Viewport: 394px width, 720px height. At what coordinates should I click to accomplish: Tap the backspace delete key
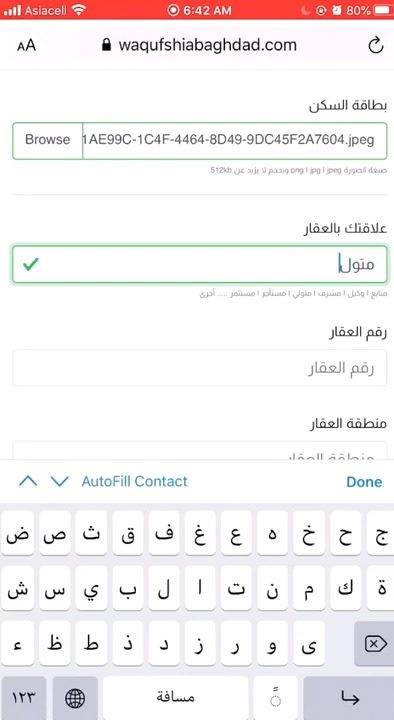click(375, 644)
